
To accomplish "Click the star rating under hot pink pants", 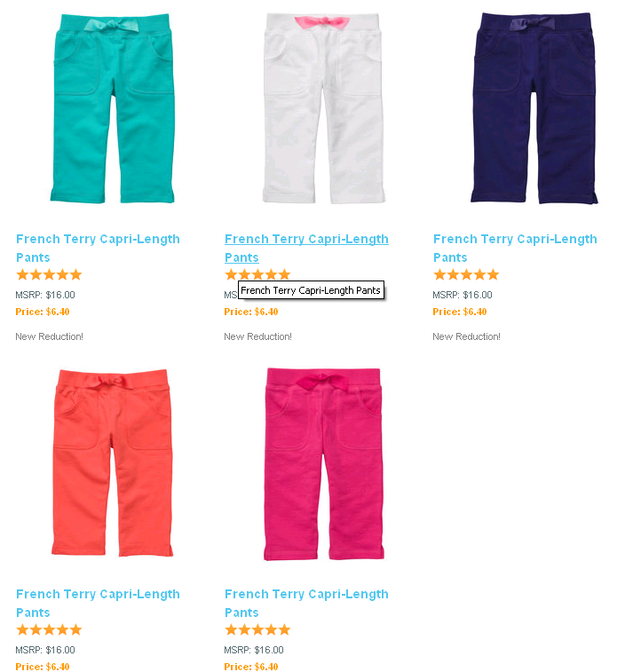I will click(257, 629).
